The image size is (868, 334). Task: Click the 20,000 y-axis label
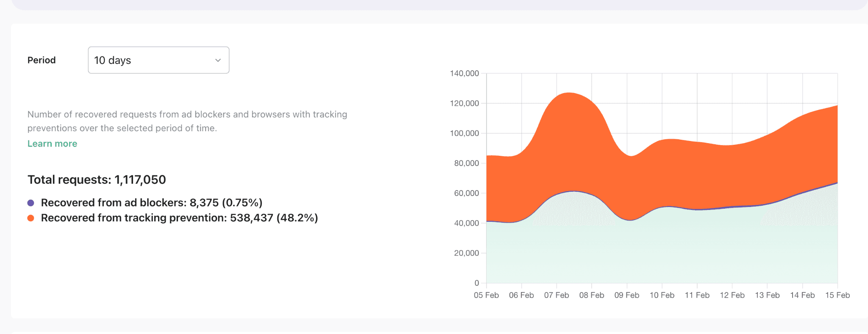(466, 253)
